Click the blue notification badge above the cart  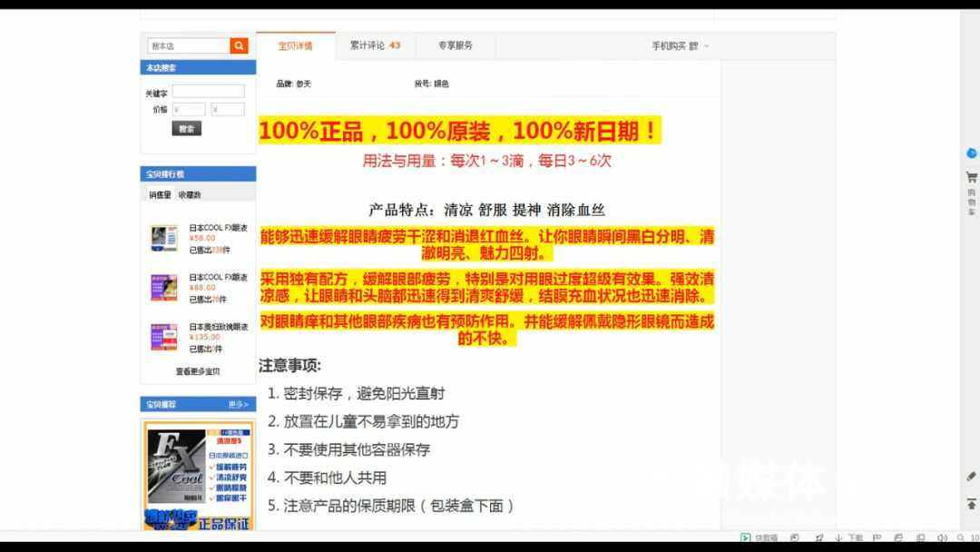pos(968,154)
